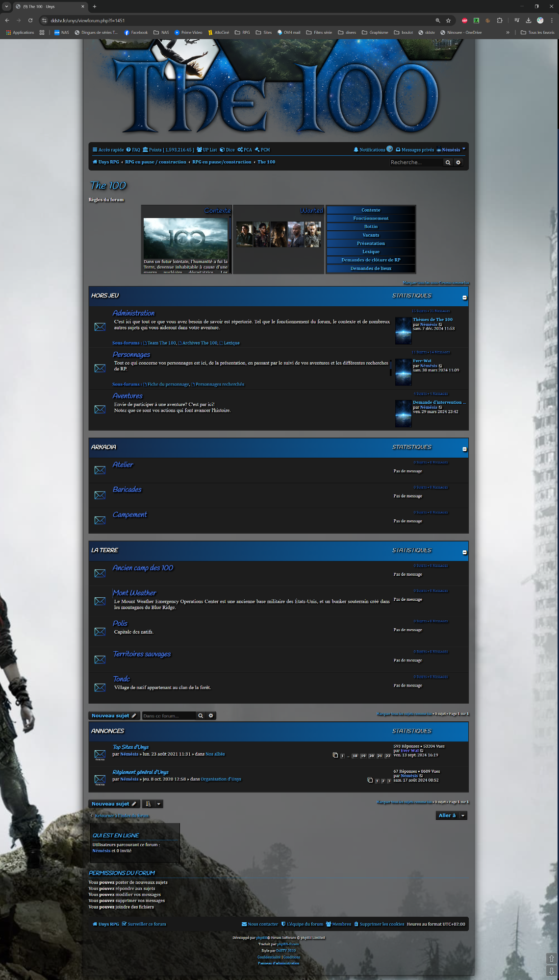Click the scroll-to-top arrow button

tap(551, 958)
